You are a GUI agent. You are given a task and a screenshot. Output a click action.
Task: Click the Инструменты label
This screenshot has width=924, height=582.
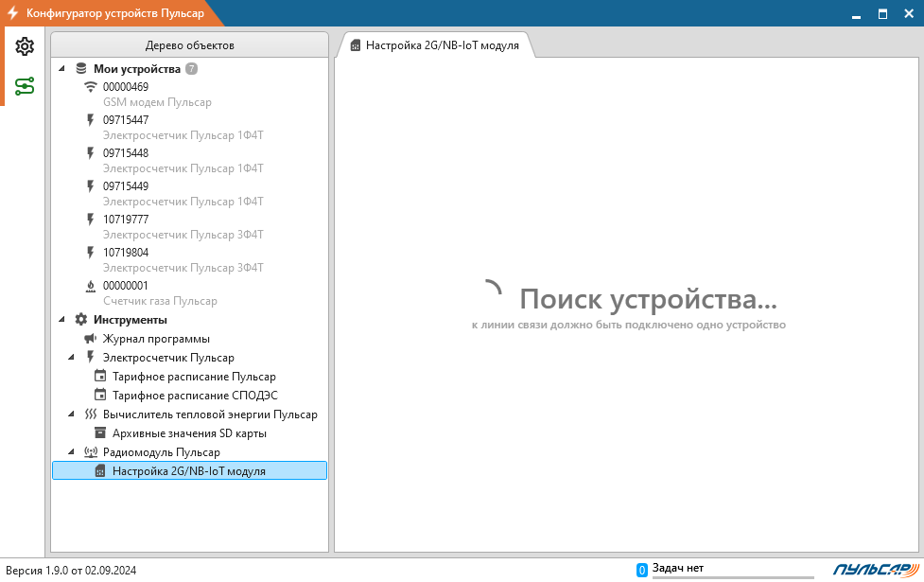[131, 320]
